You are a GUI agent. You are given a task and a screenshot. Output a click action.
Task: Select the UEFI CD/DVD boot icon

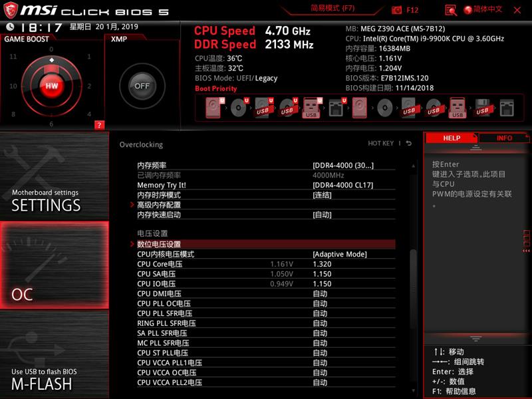pyautogui.click(x=239, y=108)
